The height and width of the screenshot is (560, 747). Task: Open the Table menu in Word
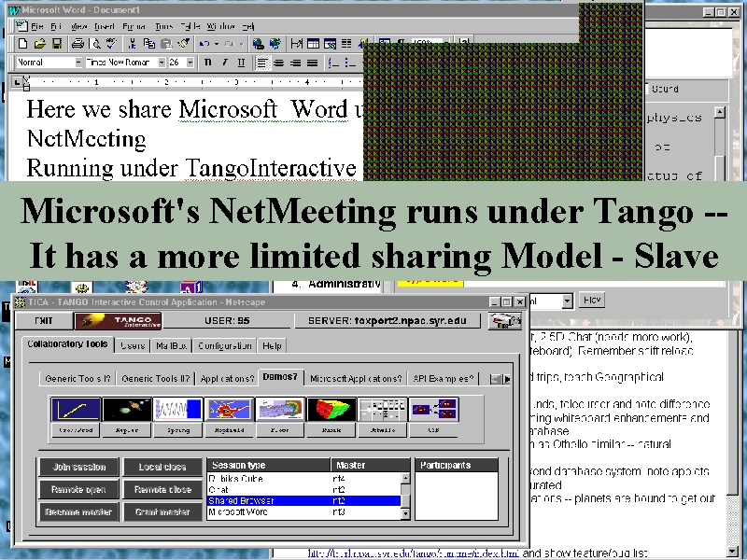click(x=190, y=26)
